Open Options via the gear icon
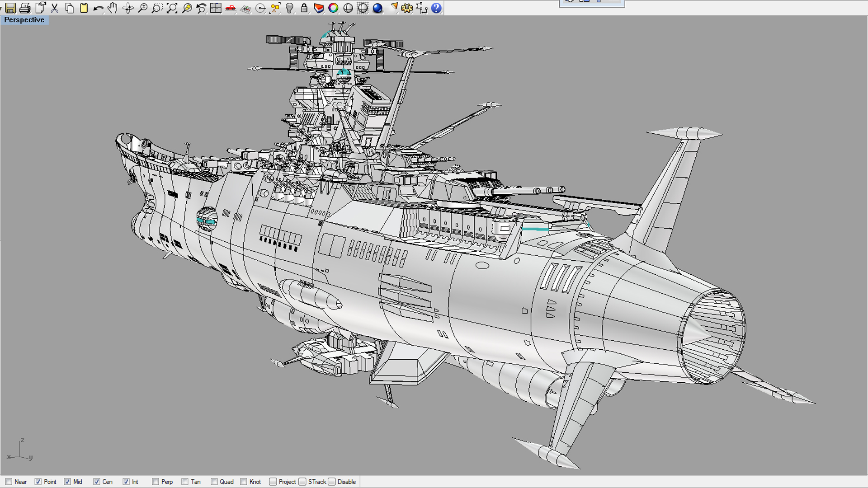The image size is (868, 488). click(x=407, y=8)
